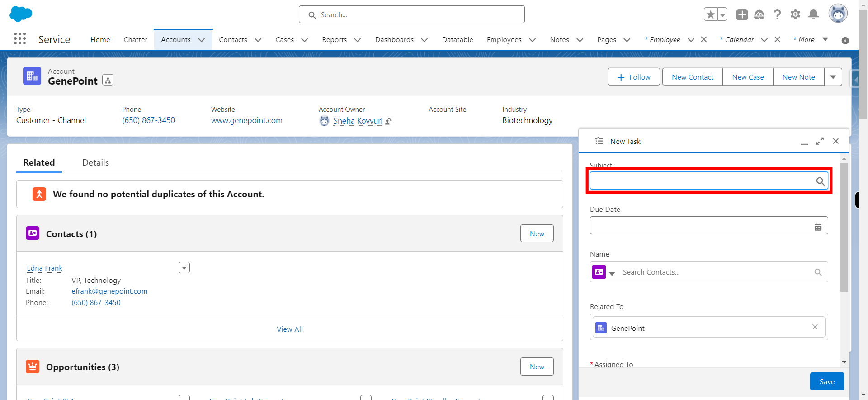Click the info icon at nav bar end
This screenshot has height=400, width=868.
(845, 40)
